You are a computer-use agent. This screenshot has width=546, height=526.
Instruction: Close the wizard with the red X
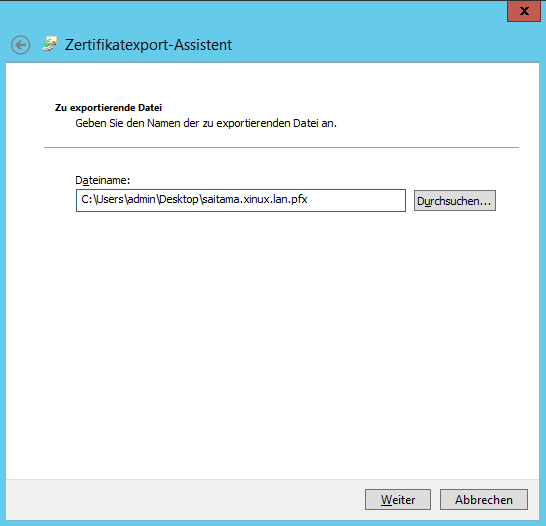tap(524, 11)
